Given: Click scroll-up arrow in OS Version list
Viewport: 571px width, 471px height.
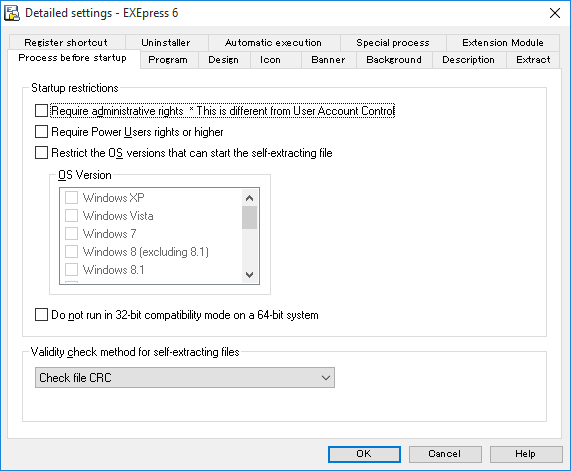Looking at the screenshot, I should point(249,198).
